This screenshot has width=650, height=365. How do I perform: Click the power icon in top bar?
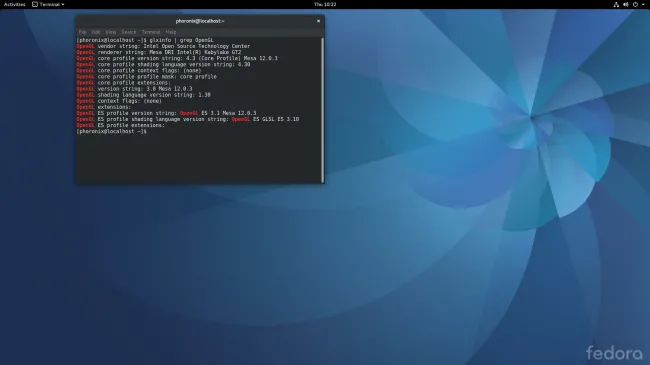pyautogui.click(x=635, y=5)
